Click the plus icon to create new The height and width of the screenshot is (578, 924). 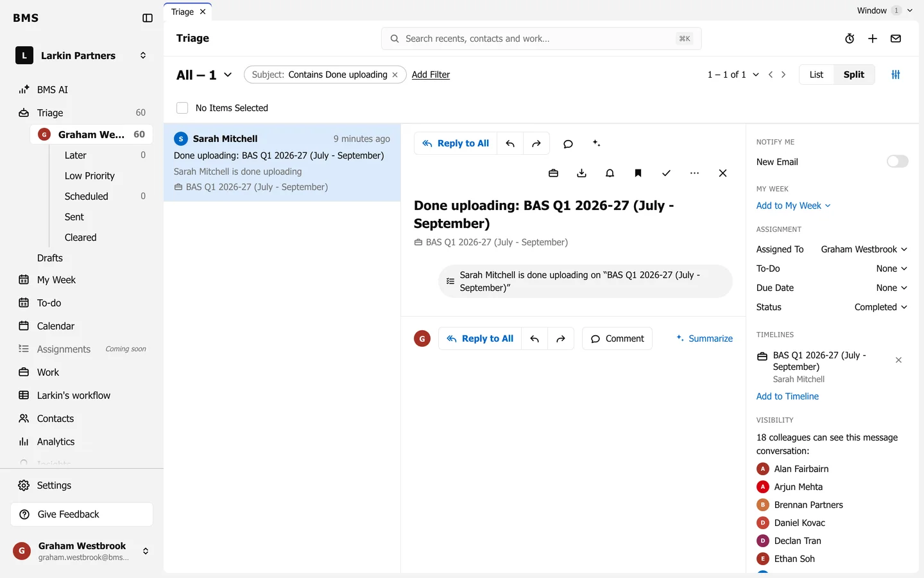coord(873,39)
